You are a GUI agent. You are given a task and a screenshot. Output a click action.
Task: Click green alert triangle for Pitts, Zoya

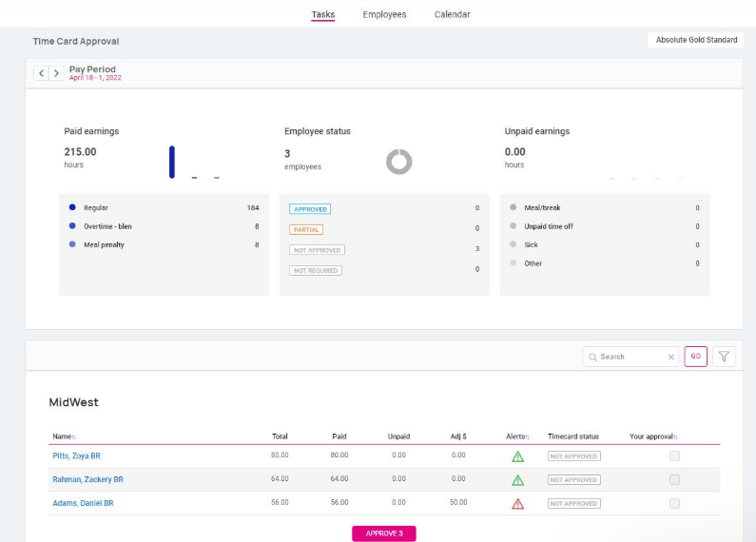517,456
